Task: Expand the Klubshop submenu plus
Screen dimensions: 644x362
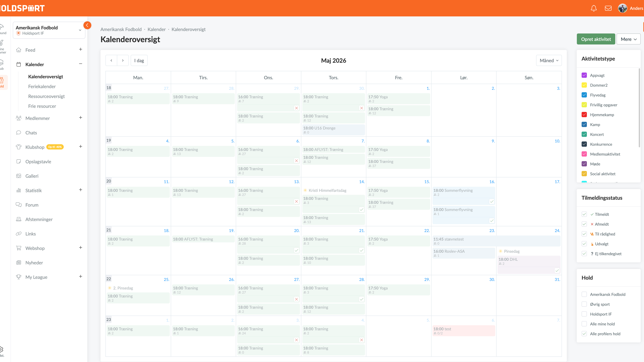Action: click(x=80, y=146)
